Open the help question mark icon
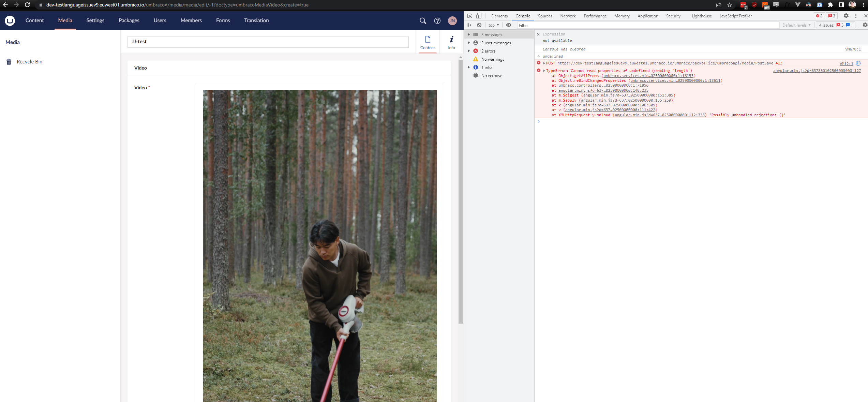This screenshot has height=402, width=868. click(437, 20)
